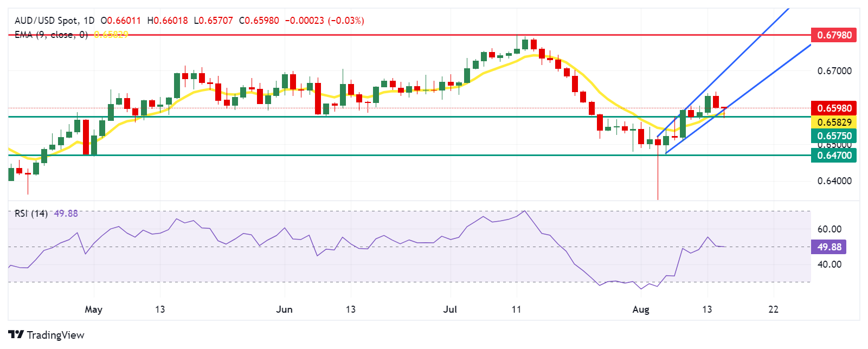Viewport: 868px width, 349px height.
Task: Click the red 0.67980 price label
Action: [833, 35]
